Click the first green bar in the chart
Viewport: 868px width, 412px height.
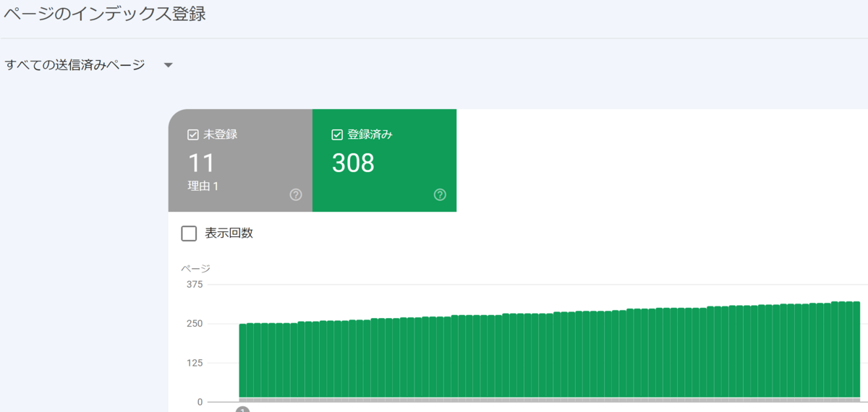(243, 361)
